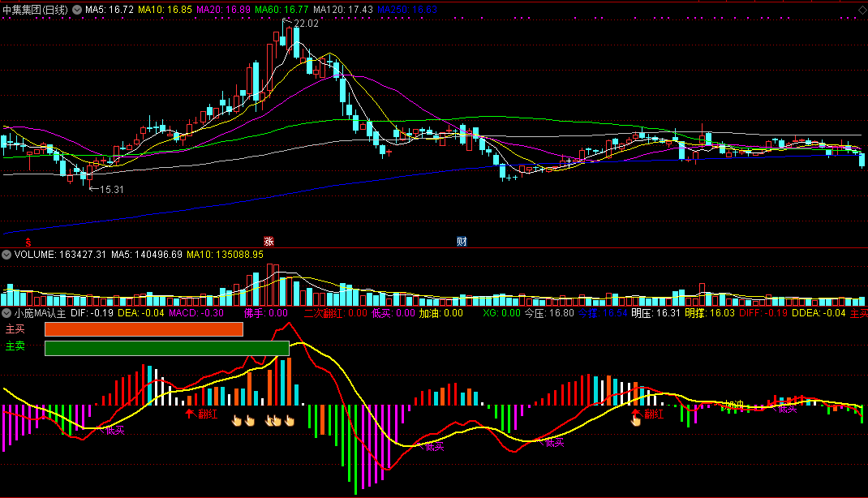The image size is (868, 498).
Task: Select the green MA60: 16.77 label
Action: pos(281,10)
